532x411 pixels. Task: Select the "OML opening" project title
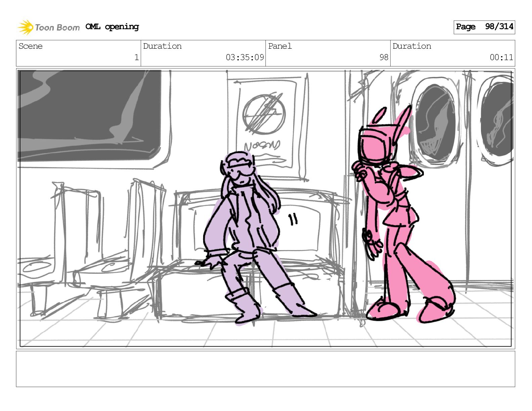(112, 27)
